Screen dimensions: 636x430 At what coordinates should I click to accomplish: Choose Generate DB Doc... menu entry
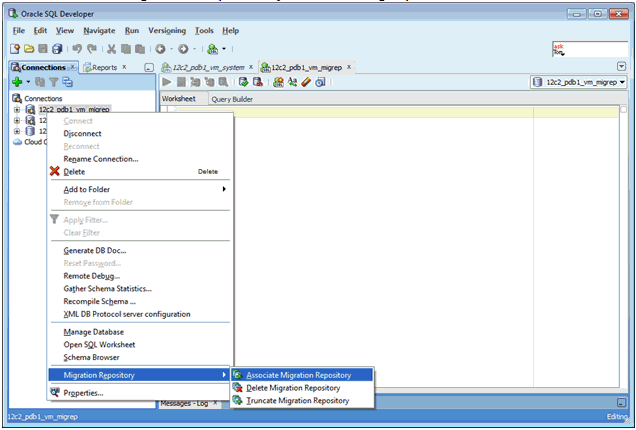click(140, 251)
